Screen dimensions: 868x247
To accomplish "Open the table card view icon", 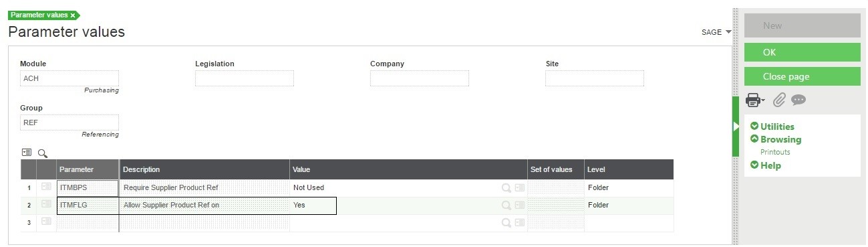I will 27,152.
